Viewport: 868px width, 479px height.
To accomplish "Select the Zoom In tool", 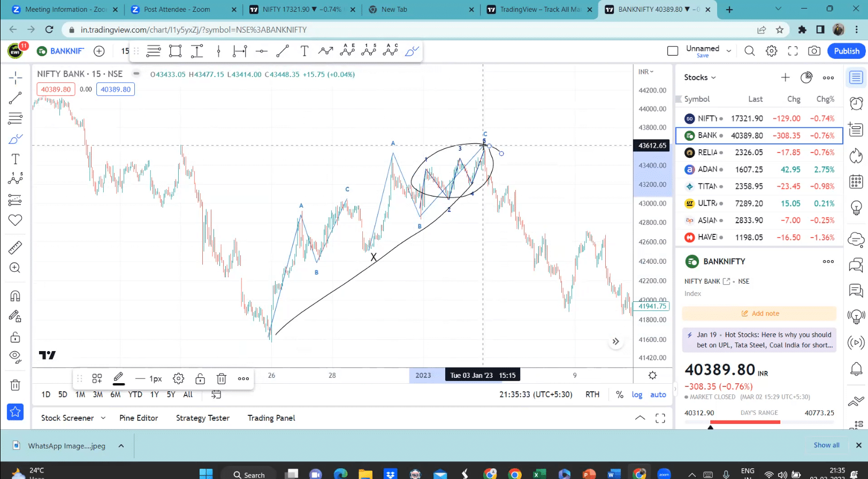I will pos(15,268).
